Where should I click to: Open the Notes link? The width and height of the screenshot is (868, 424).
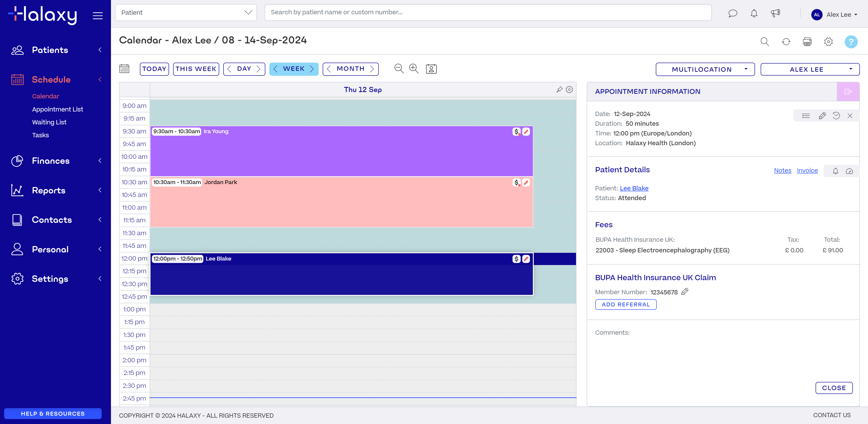[782, 170]
